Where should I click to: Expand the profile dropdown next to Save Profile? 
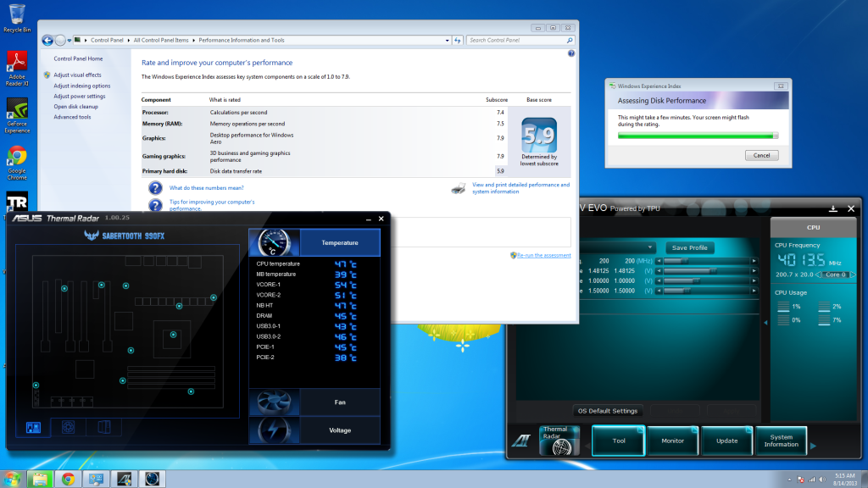pos(650,247)
